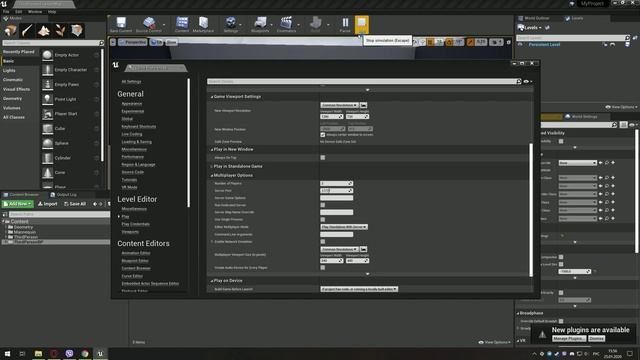
Task: Open the File menu
Action: (x=6, y=12)
